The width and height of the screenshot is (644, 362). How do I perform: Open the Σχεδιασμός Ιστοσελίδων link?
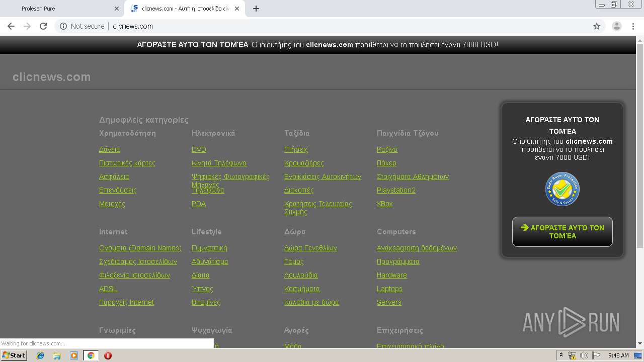coord(138,261)
